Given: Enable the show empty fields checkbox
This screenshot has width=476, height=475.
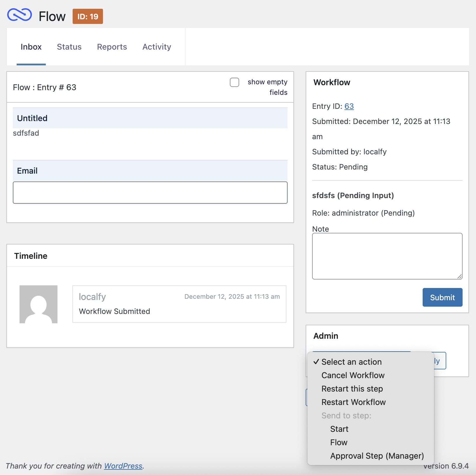Looking at the screenshot, I should pos(235,82).
